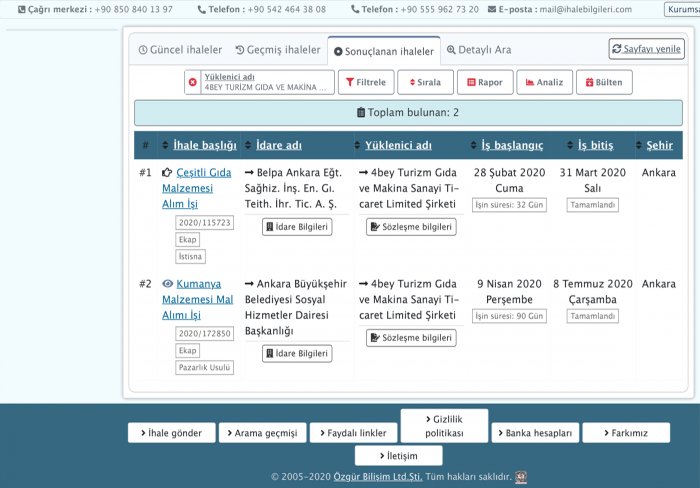Viewport: 700px width, 488px height.
Task: Click Tamamlandı badge under 8 Temmuz 2020
Action: [x=593, y=316]
